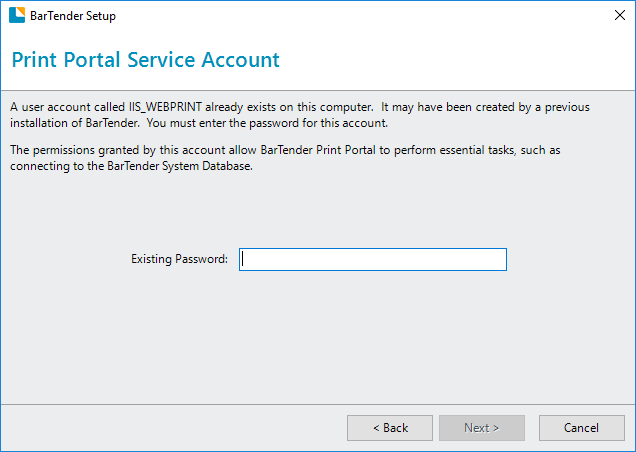Go back with the < Back button
The image size is (636, 452).
(x=390, y=428)
